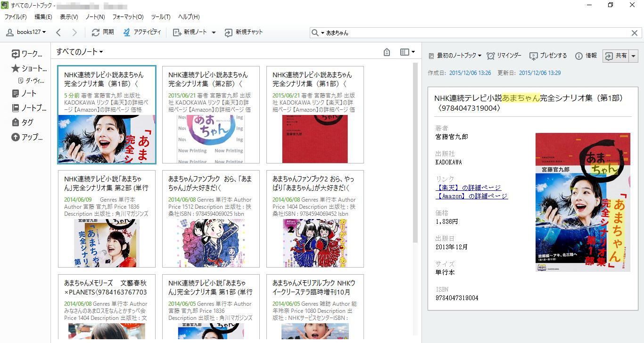This screenshot has width=644, height=343.
Task: Click the 更新日 date 2015/12/06 13:29
Action: tap(540, 73)
